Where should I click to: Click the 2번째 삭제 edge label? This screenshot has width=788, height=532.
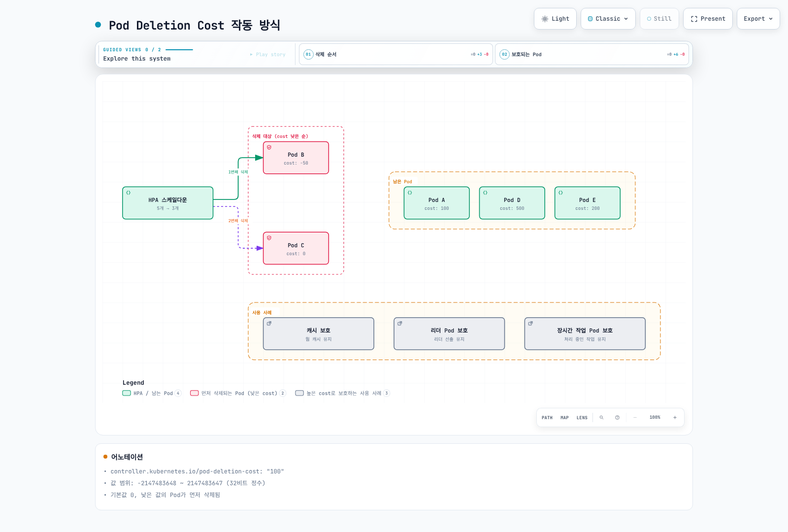[x=238, y=221]
